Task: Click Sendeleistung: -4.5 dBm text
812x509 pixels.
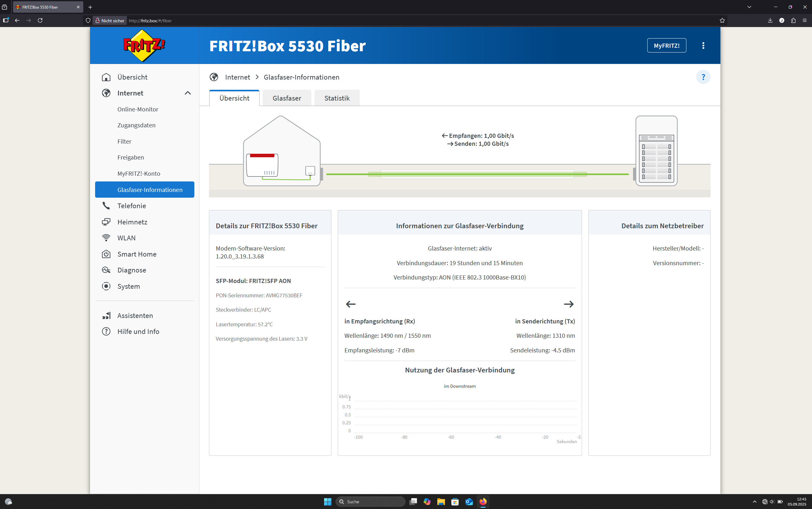Action: (542, 350)
